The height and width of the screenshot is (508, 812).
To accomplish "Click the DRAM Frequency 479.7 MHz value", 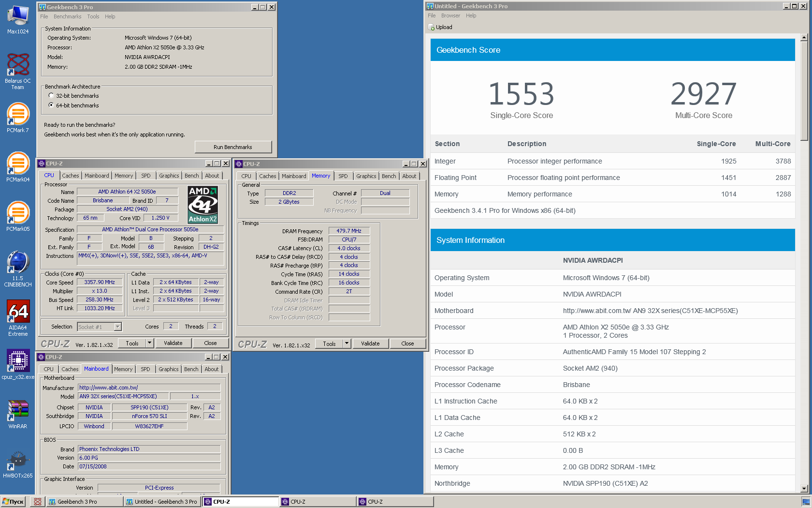I will click(349, 231).
